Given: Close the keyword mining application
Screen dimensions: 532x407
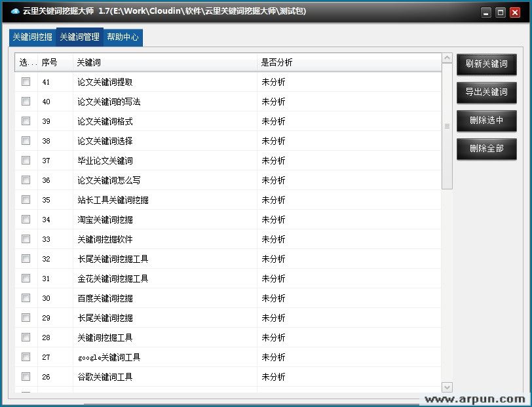Looking at the screenshot, I should [516, 12].
